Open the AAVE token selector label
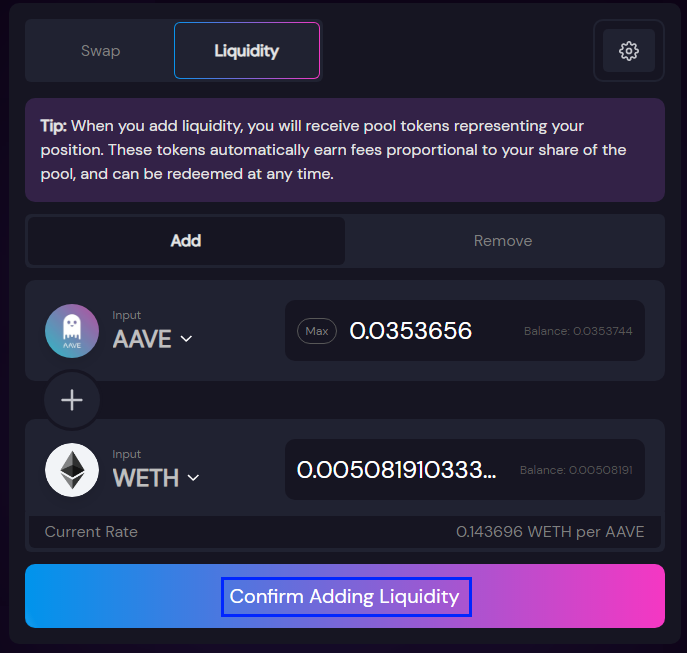This screenshot has width=687, height=653. (142, 339)
